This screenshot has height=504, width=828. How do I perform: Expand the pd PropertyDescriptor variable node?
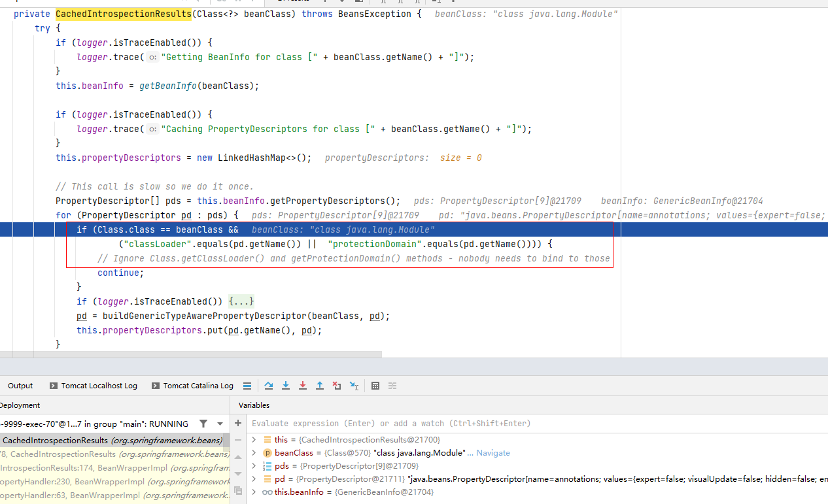[254, 479]
